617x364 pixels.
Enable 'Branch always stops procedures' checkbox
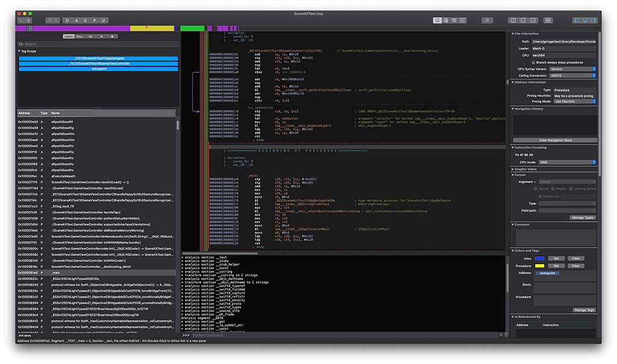coord(533,62)
